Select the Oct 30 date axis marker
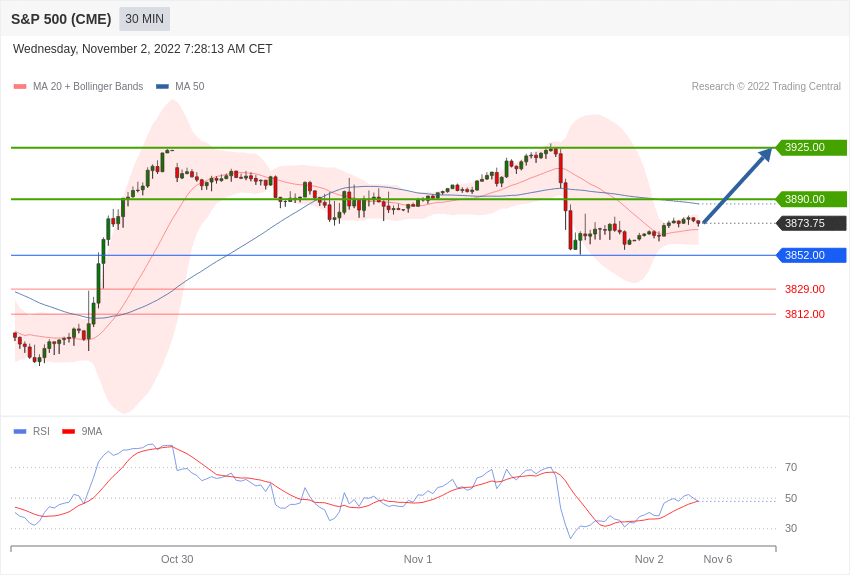This screenshot has width=850, height=576. click(177, 559)
